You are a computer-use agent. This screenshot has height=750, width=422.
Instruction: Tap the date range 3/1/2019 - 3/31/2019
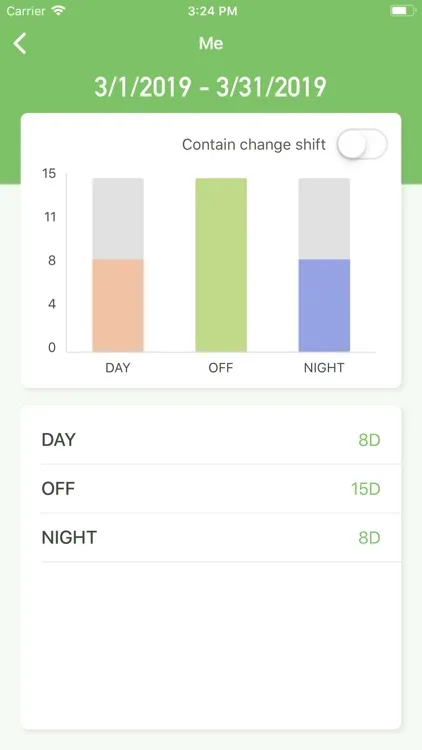click(x=211, y=87)
